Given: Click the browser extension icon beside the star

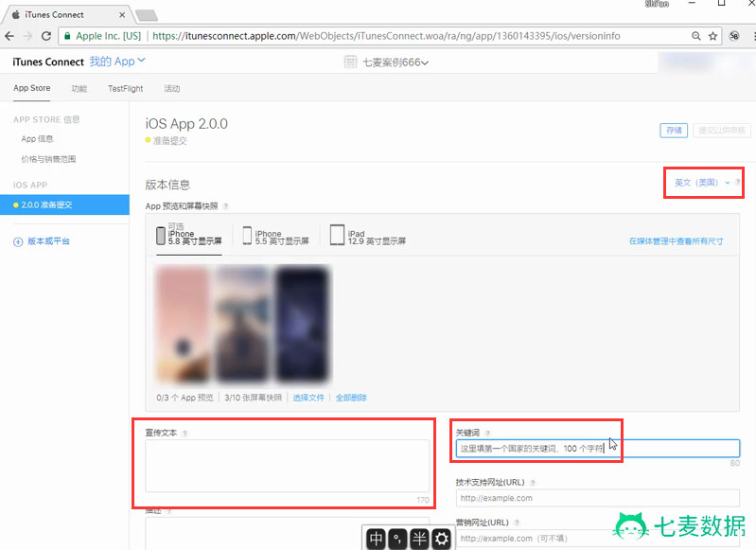Looking at the screenshot, I should tap(734, 36).
